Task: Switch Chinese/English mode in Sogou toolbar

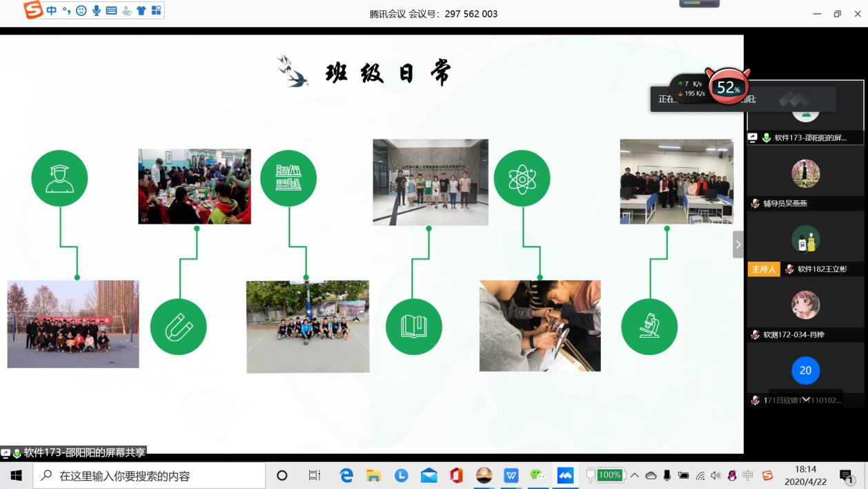Action: 51,10
